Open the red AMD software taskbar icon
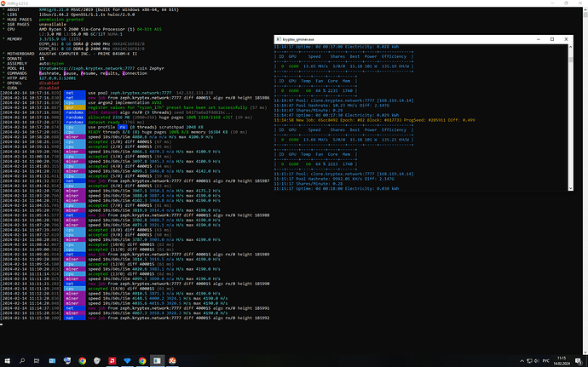 (x=112, y=361)
